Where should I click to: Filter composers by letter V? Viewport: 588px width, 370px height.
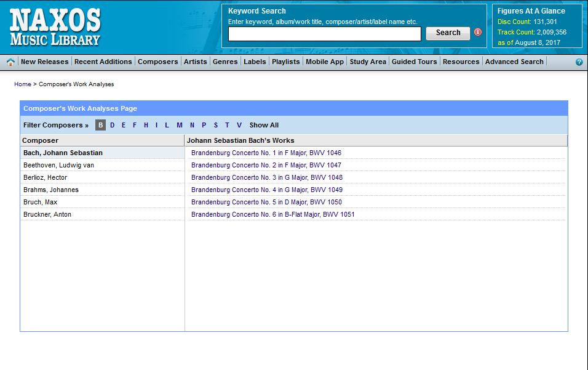[239, 125]
